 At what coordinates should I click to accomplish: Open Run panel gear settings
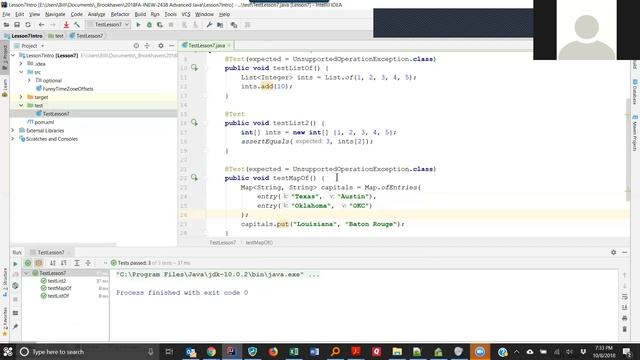pos(613,253)
